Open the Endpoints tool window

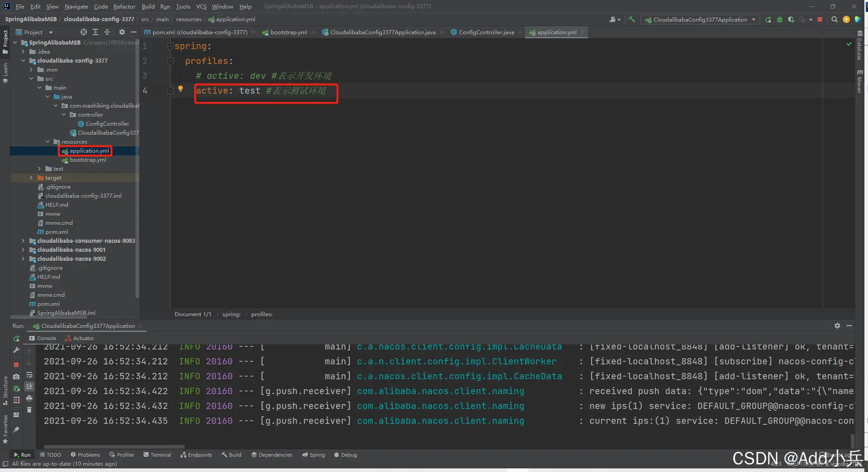[x=196, y=455]
